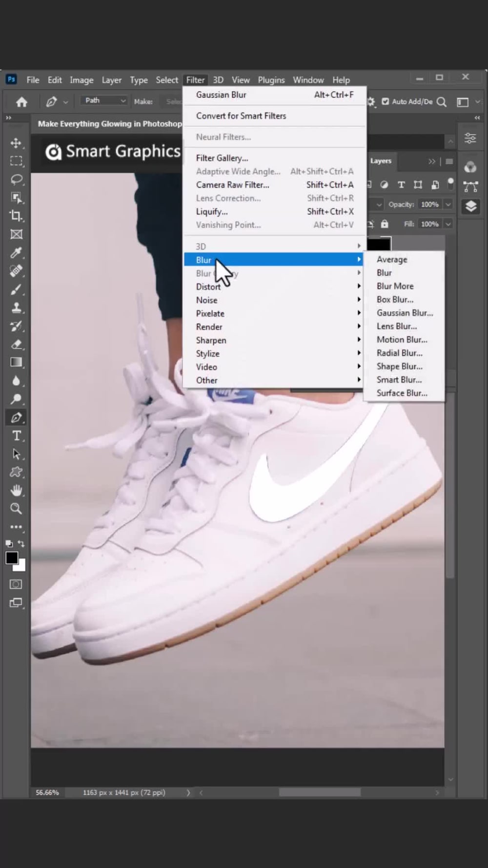This screenshot has width=488, height=868.
Task: Expand the Layers panel double chevron
Action: [431, 161]
